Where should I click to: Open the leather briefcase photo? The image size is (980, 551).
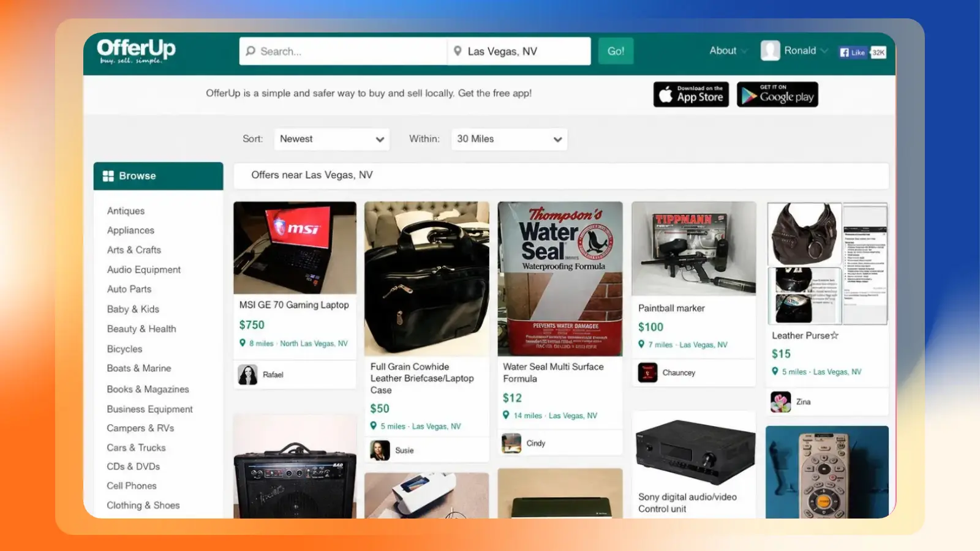[x=426, y=279]
